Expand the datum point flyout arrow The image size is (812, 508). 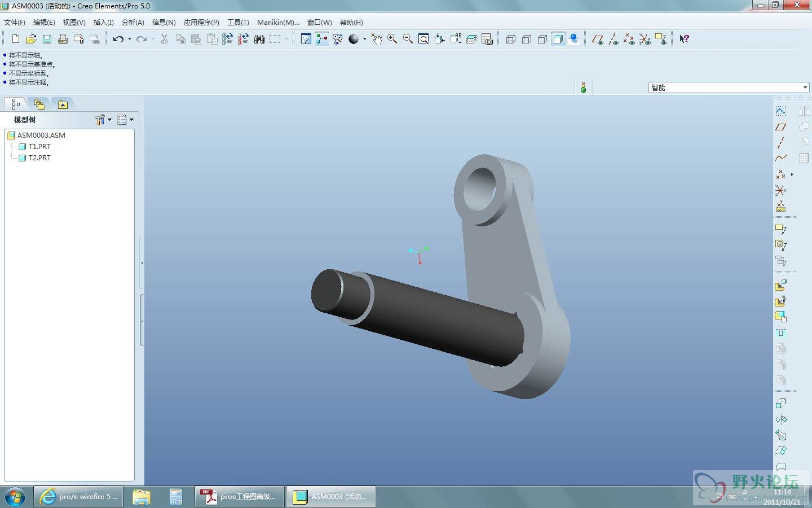coord(792,174)
